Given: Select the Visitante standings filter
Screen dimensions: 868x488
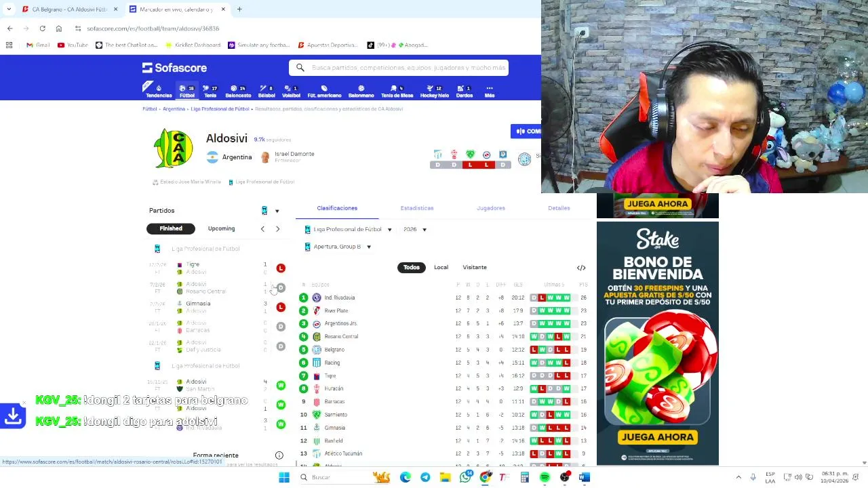Looking at the screenshot, I should 475,268.
